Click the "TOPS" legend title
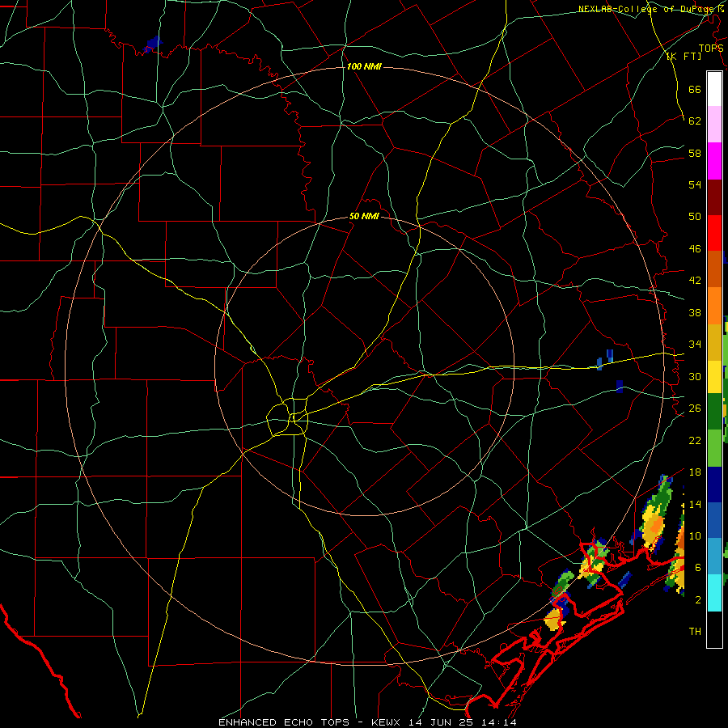 click(711, 48)
